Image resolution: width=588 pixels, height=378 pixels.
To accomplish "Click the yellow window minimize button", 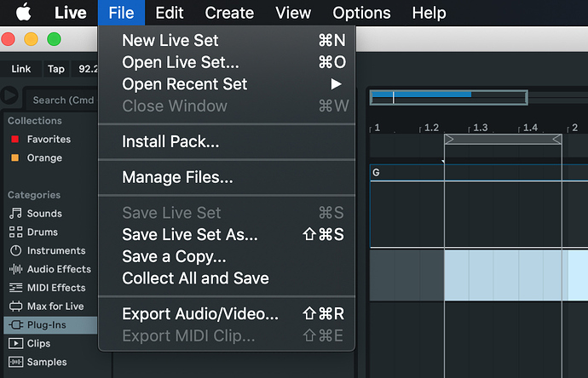I will [x=32, y=39].
